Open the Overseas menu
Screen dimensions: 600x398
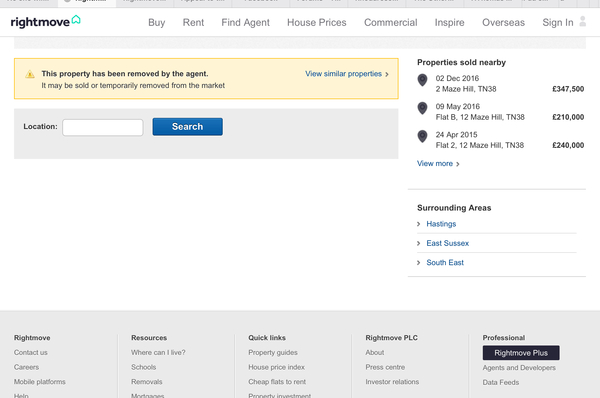(x=504, y=23)
